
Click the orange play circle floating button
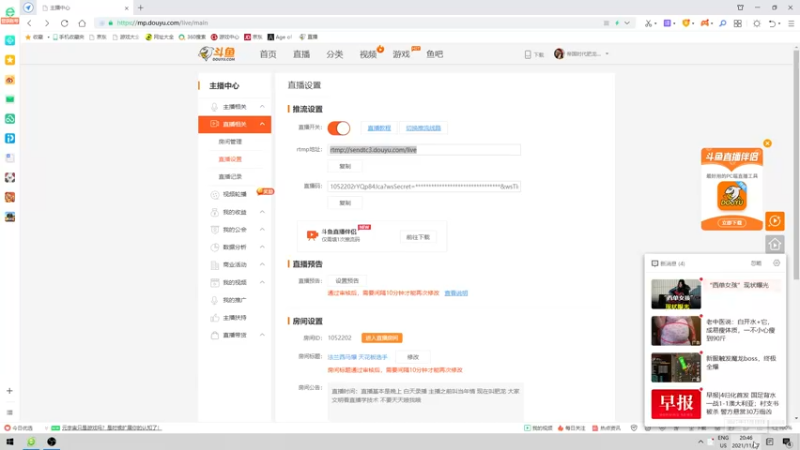pos(774,221)
